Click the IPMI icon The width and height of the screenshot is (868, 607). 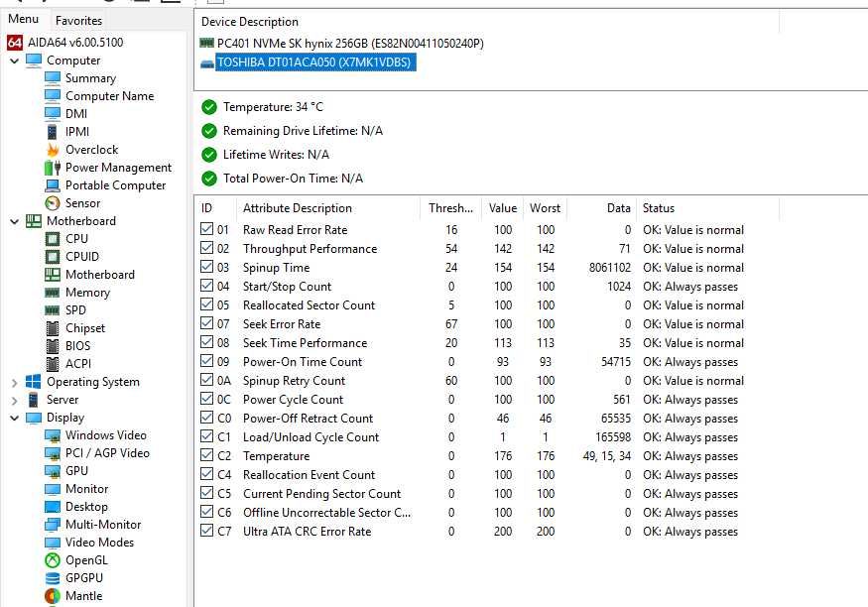(x=52, y=132)
